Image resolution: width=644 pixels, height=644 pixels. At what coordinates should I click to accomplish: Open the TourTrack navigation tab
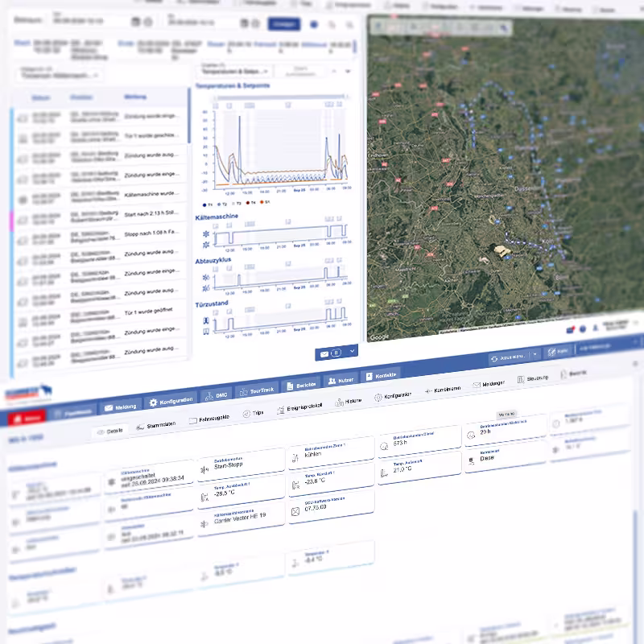[x=257, y=390]
